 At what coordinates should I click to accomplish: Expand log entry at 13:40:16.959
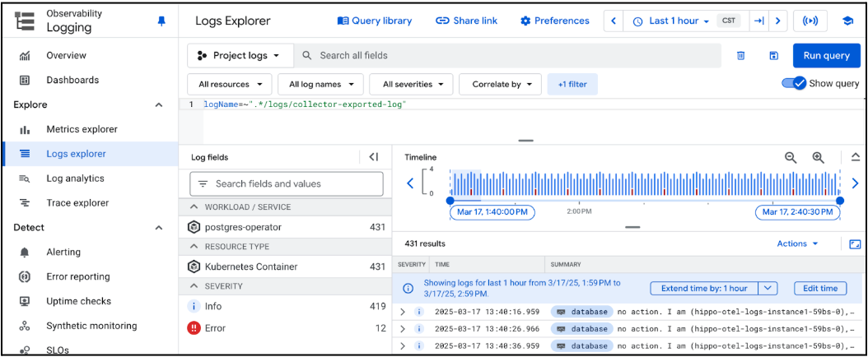[x=403, y=313]
